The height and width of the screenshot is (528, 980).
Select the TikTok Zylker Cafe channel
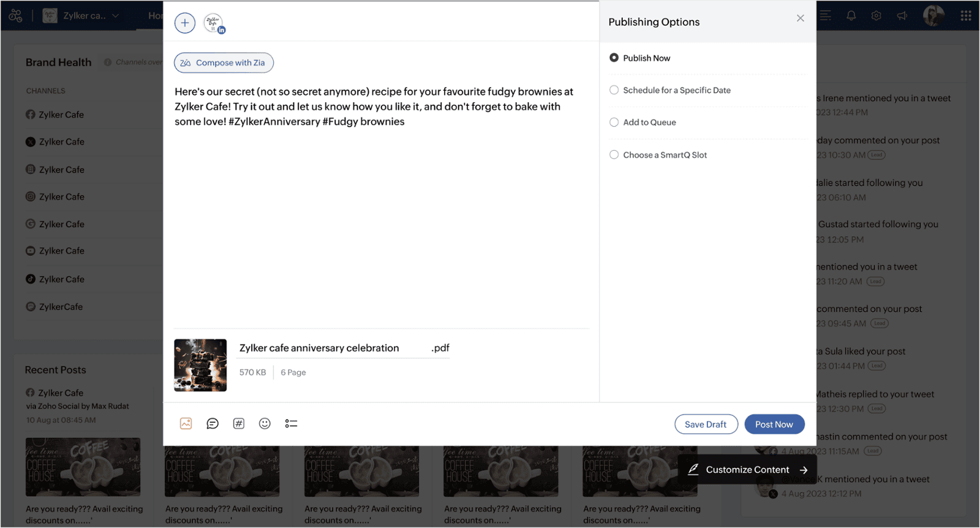[55, 279]
